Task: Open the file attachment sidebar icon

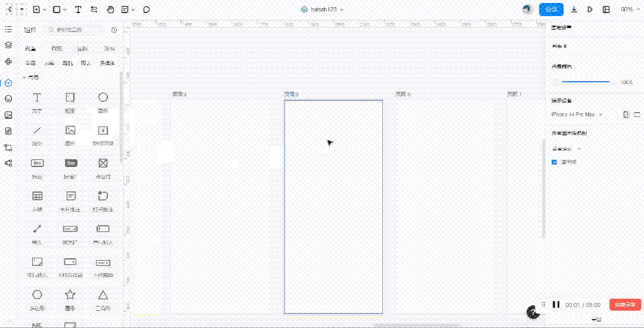Action: pyautogui.click(x=8, y=131)
